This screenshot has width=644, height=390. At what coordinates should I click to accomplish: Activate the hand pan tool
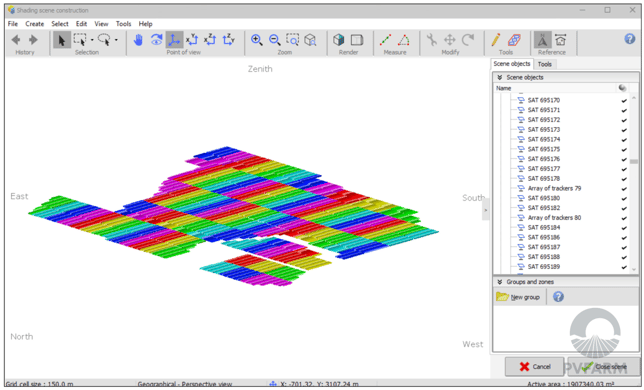[138, 40]
